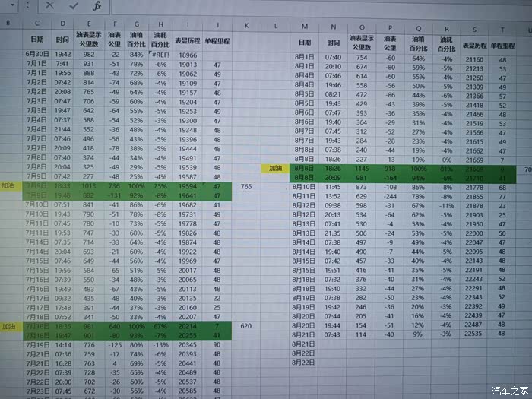Select the cell with value 620
Screen dimensions: 532x399
pyautogui.click(x=246, y=326)
